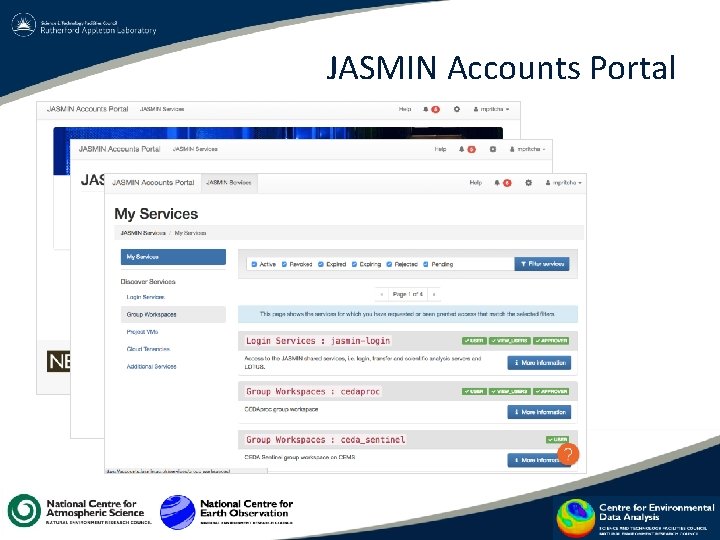Click settings gear in middle window
The width and height of the screenshot is (720, 540).
(x=493, y=149)
